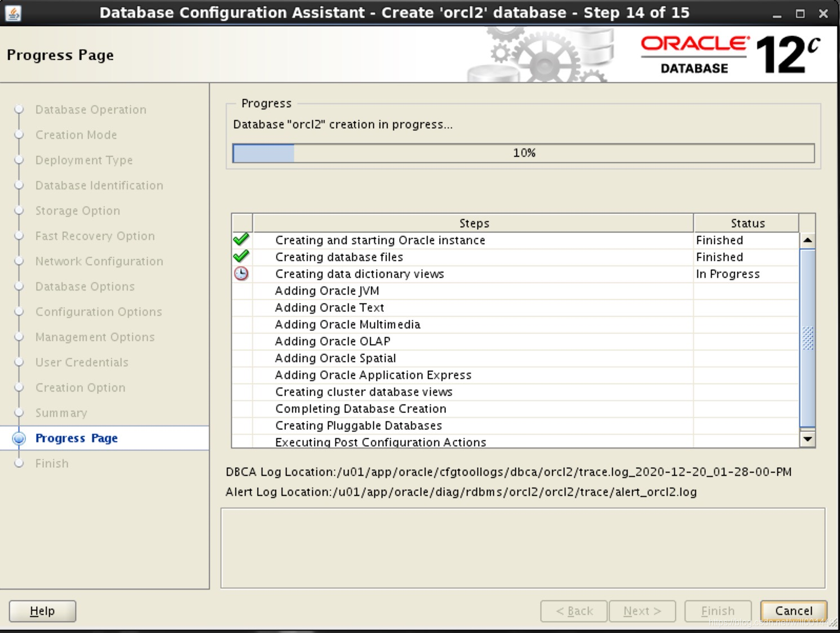Screen dimensions: 840x633
Task: Click row 'Executing Post Configuration Actions'
Action: 515,441
